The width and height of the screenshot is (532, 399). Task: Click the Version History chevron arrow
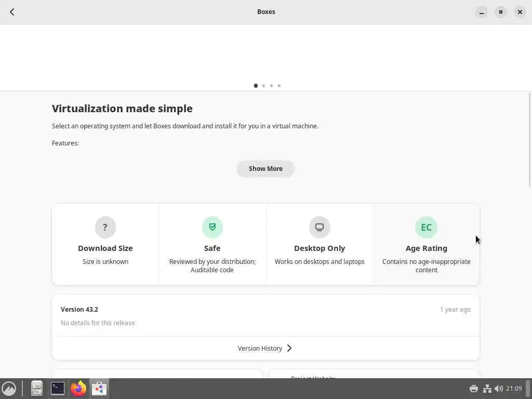click(x=289, y=348)
